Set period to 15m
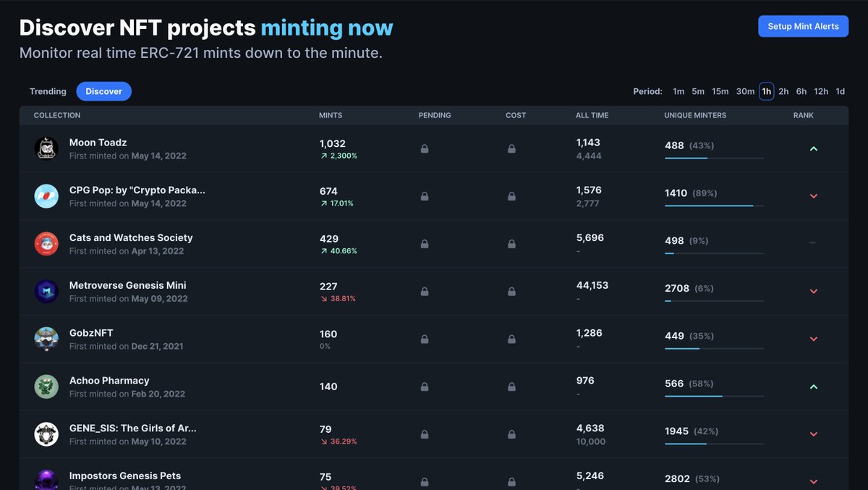The height and width of the screenshot is (490, 868). [x=720, y=91]
